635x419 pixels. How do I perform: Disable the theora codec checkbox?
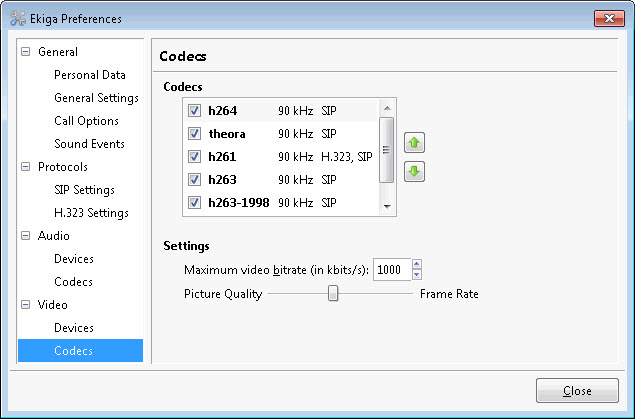[195, 133]
